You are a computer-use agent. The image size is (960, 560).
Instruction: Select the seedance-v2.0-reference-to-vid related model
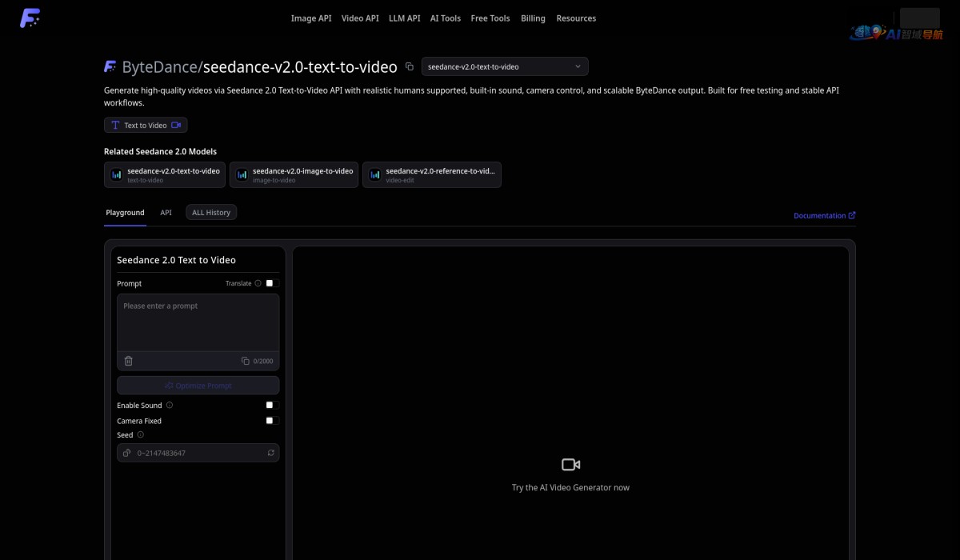pos(432,174)
